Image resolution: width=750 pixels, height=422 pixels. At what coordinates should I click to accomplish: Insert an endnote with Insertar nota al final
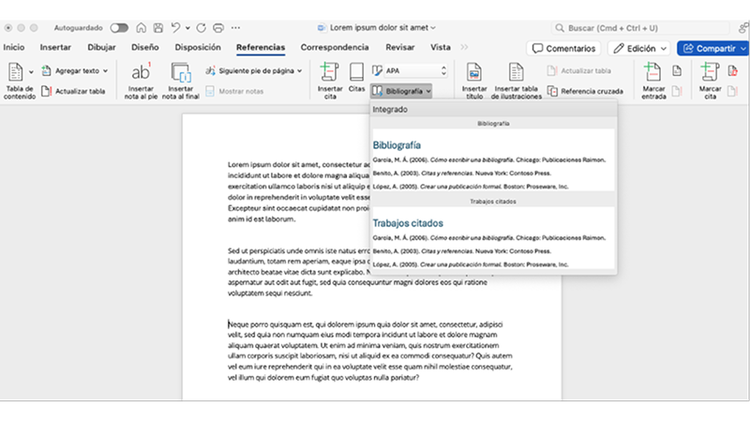(180, 81)
